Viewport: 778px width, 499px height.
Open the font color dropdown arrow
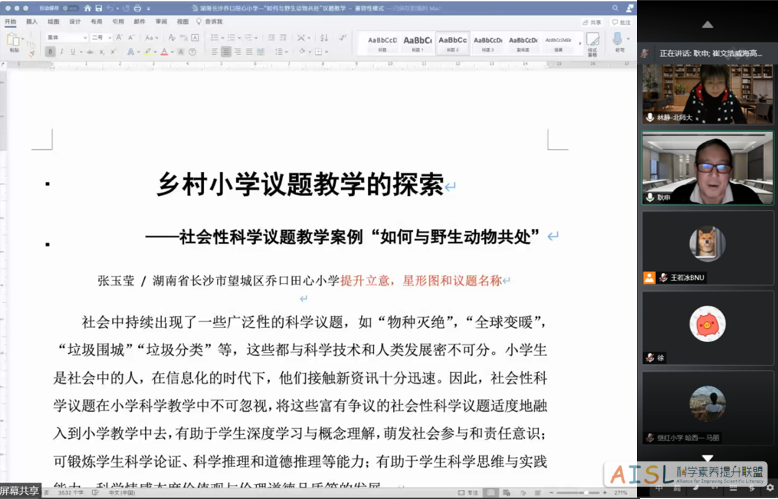coord(172,52)
